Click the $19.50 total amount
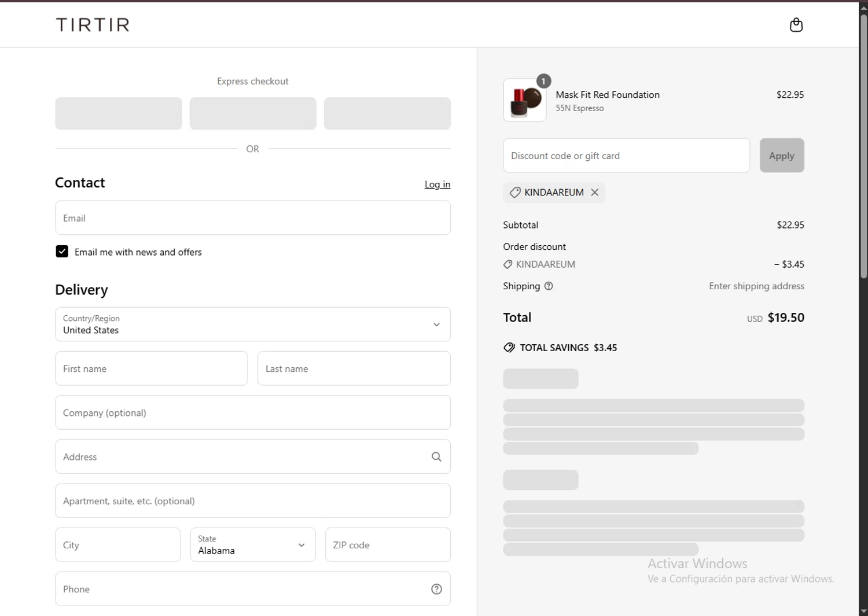 (x=786, y=318)
